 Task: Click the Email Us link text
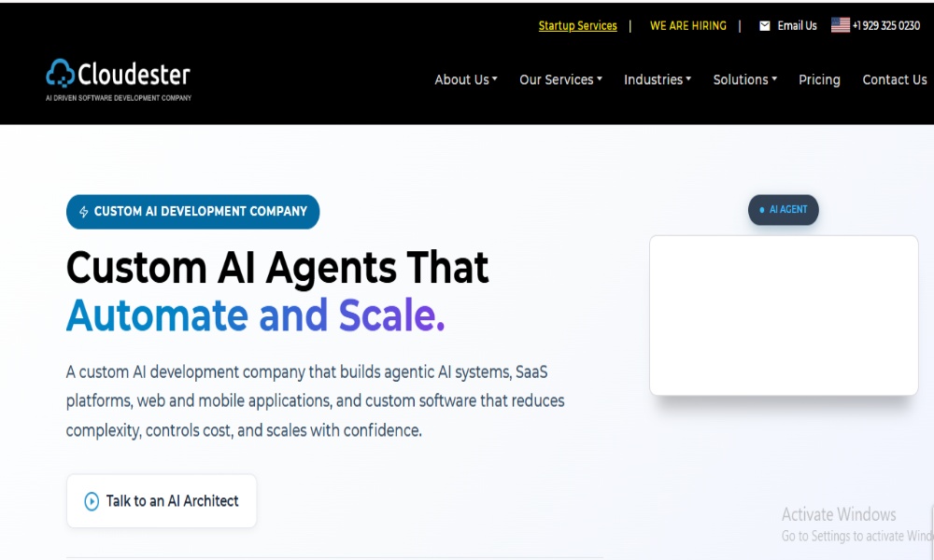tap(797, 26)
